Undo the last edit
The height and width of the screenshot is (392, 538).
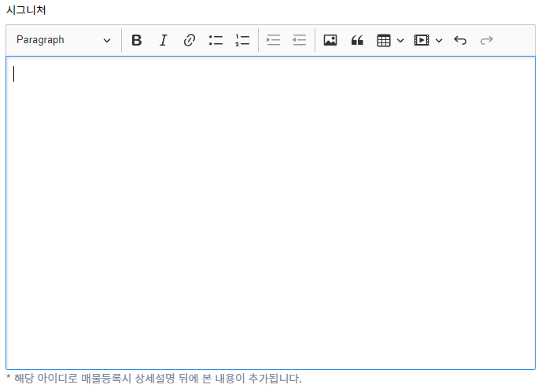[x=460, y=40]
